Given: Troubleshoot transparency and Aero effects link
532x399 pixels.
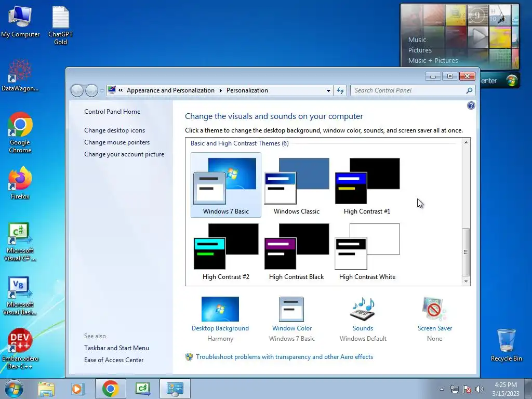Looking at the screenshot, I should (x=284, y=357).
